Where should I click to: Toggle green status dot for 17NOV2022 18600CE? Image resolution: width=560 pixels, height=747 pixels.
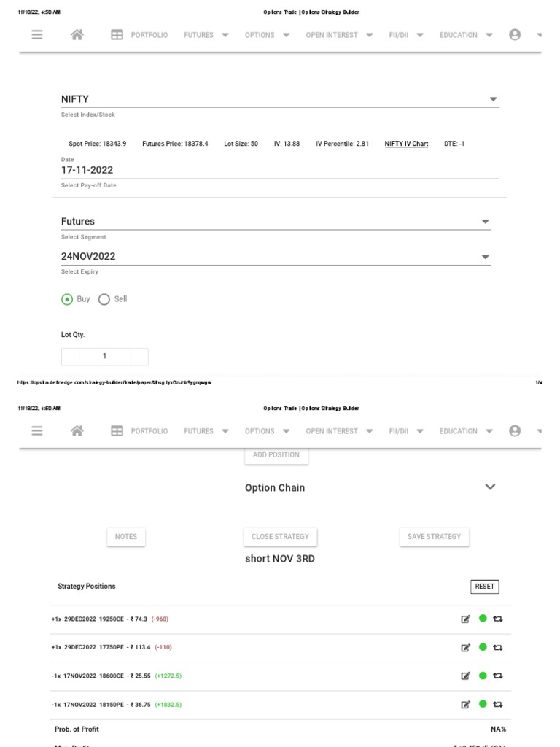pos(483,676)
